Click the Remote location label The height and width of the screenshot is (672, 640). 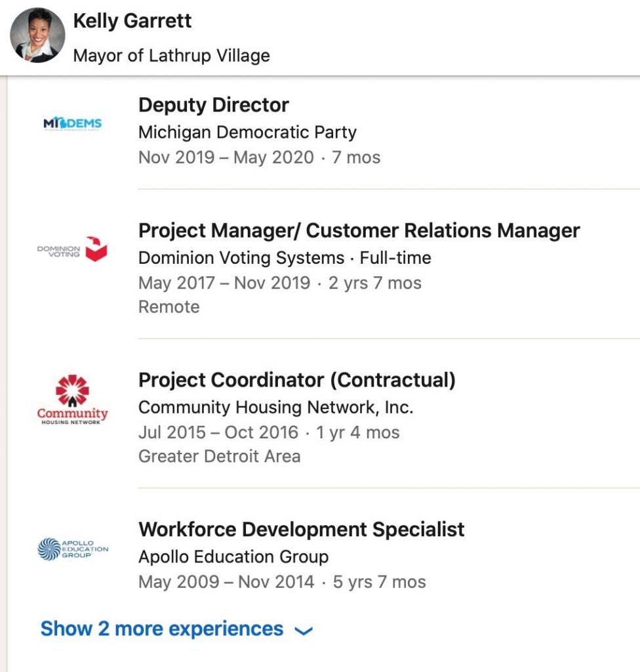tap(169, 306)
